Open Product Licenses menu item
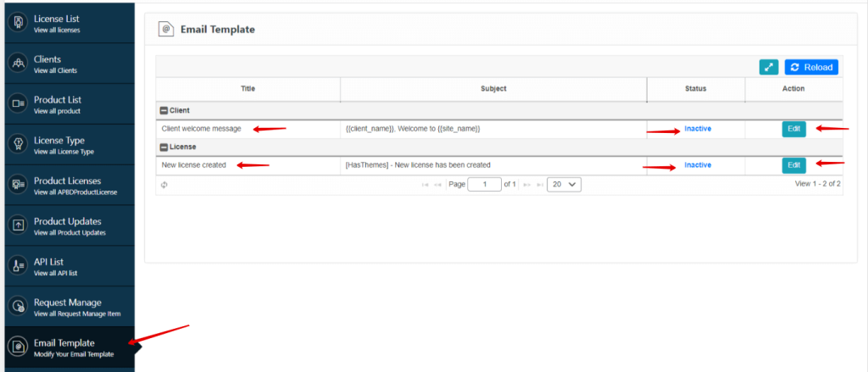 click(x=70, y=185)
